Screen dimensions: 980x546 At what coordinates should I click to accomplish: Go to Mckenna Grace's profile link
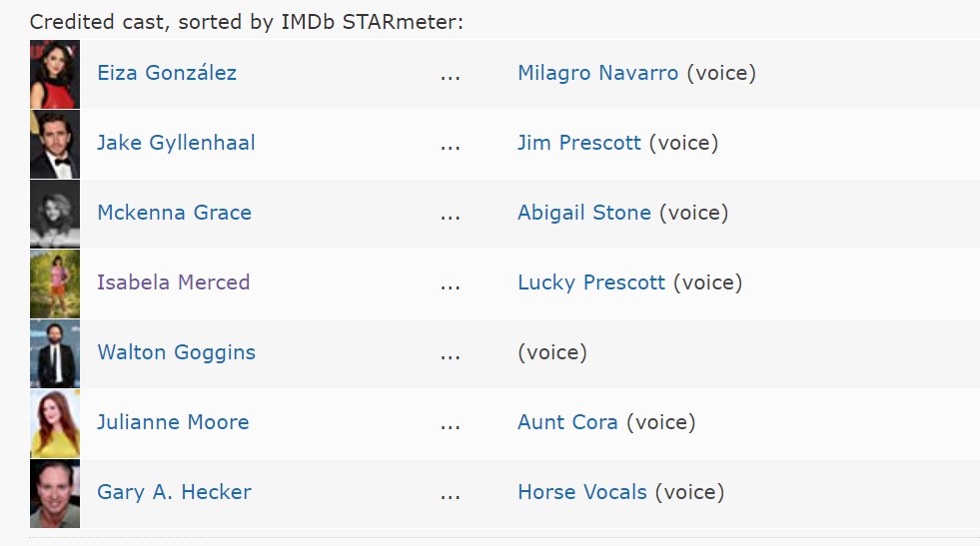[x=174, y=213]
